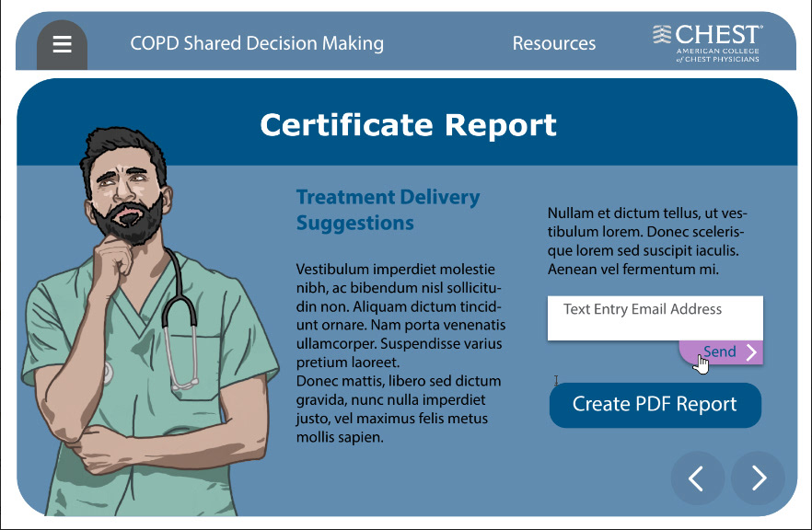
Task: Go to the next page arrow
Action: click(x=758, y=478)
